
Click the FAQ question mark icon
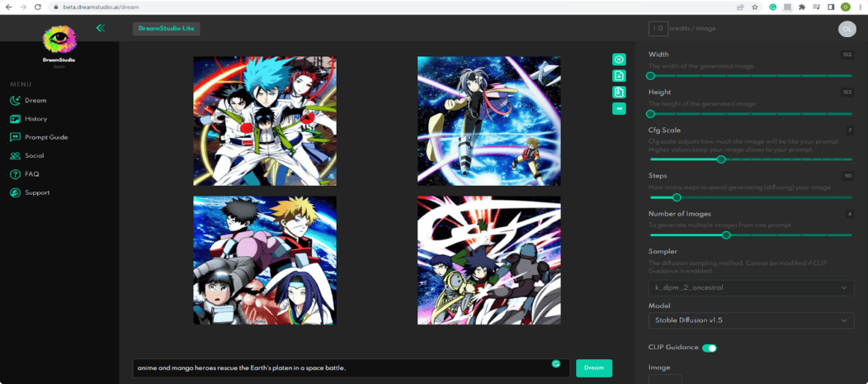tap(15, 174)
